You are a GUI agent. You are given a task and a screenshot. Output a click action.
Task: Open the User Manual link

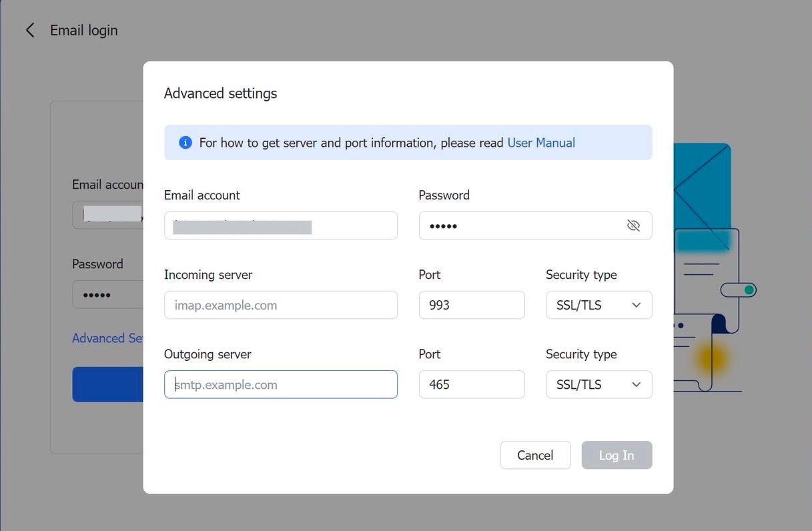point(540,142)
